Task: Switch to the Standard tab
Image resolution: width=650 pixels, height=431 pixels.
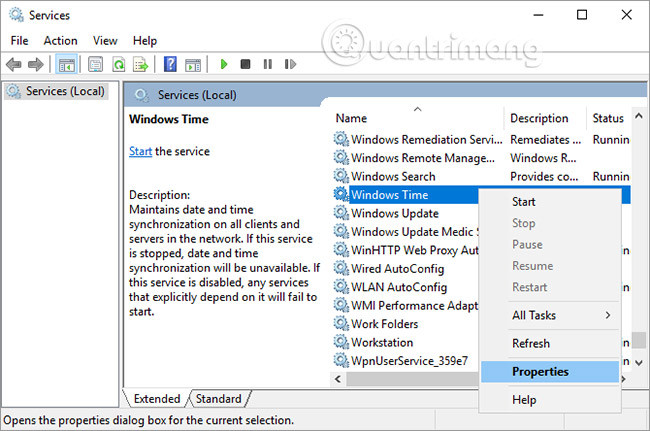Action: [x=217, y=399]
